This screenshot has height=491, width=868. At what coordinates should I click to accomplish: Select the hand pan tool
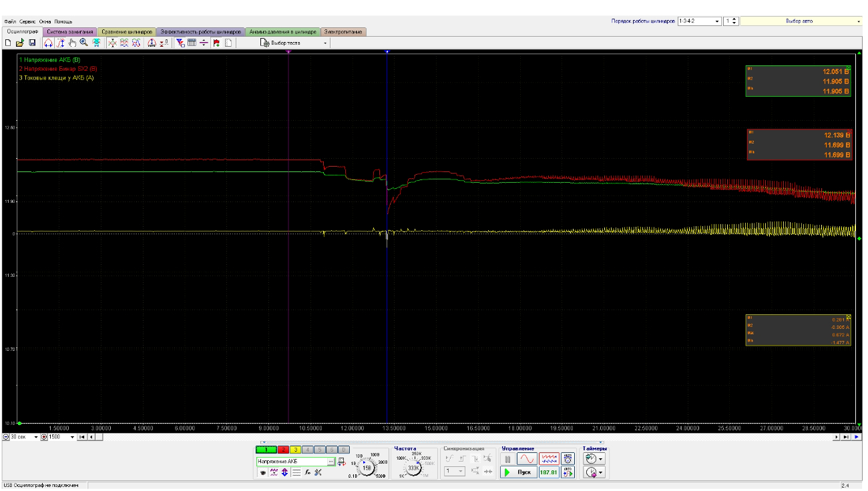click(72, 43)
